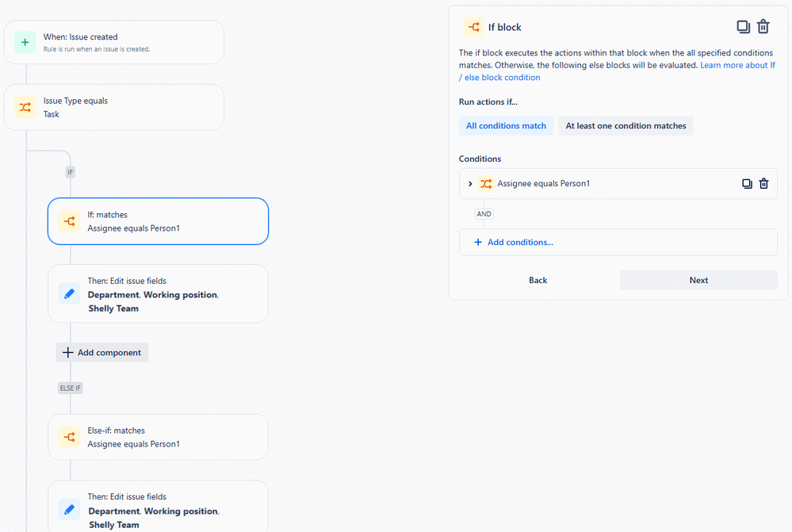
Task: Duplicate the Assignee equals Person1 condition
Action: tap(746, 183)
